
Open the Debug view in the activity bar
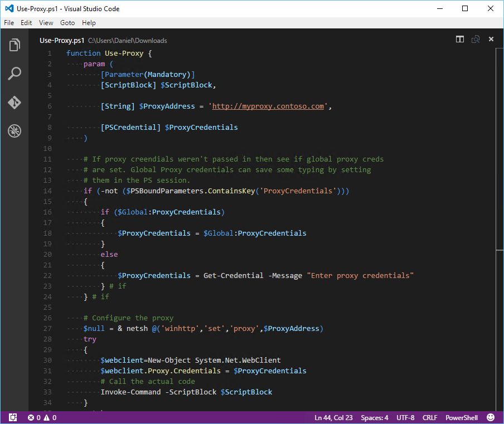coord(14,131)
